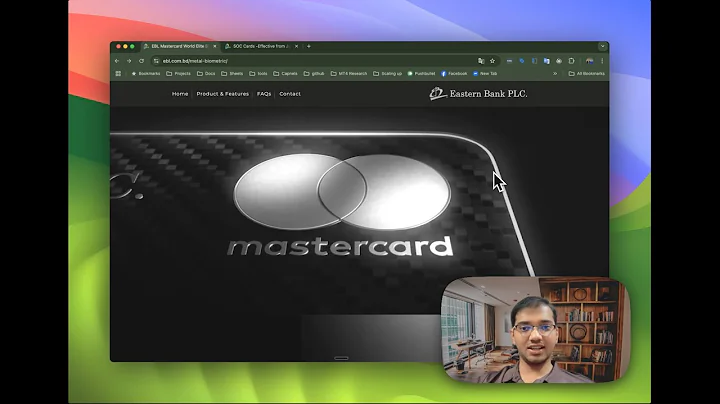Open the Capnets bookmark folder

[285, 73]
